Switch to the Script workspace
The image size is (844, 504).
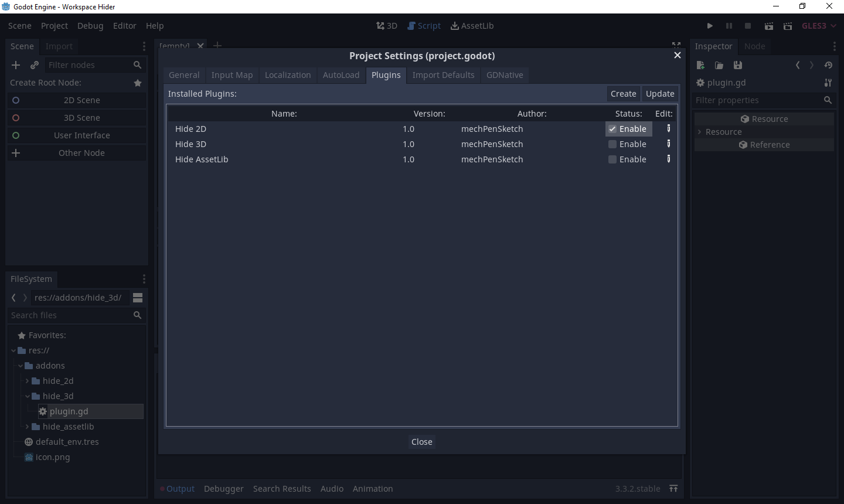click(x=424, y=26)
